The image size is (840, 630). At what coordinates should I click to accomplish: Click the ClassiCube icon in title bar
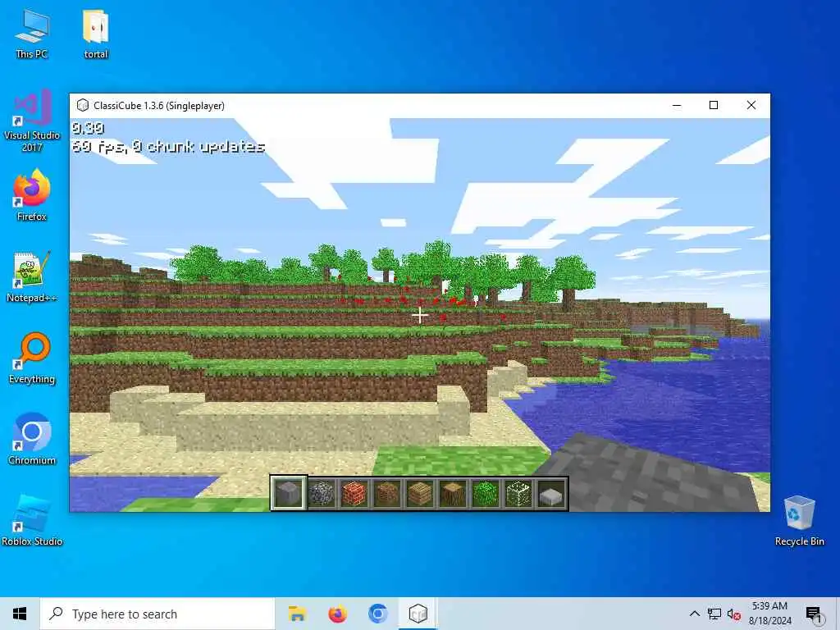(x=83, y=105)
